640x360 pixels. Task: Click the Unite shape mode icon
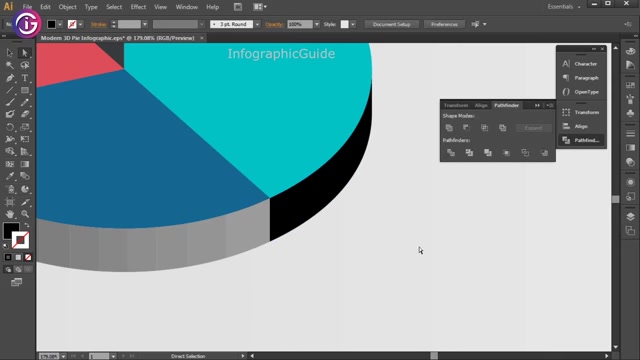pos(449,128)
